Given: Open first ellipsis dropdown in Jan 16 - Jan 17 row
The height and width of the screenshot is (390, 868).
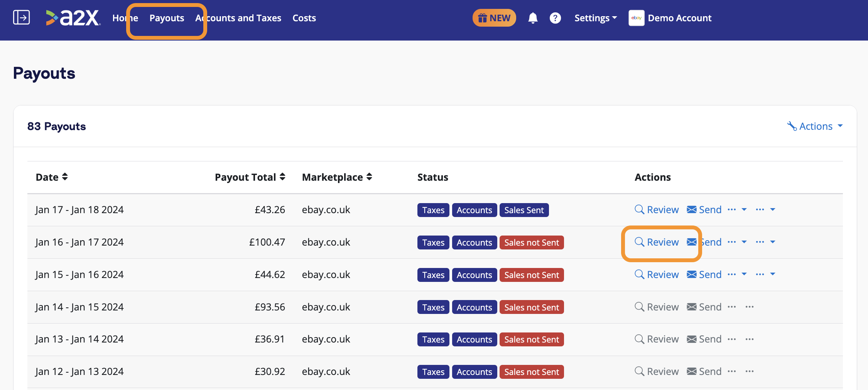Looking at the screenshot, I should coord(737,242).
